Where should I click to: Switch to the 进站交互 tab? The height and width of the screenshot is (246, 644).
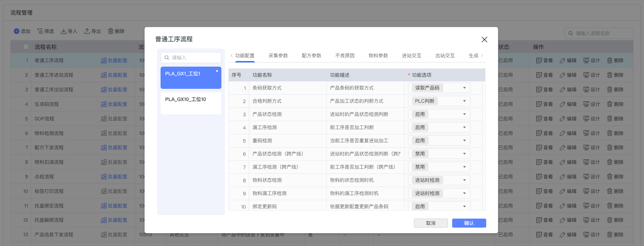[x=411, y=56]
